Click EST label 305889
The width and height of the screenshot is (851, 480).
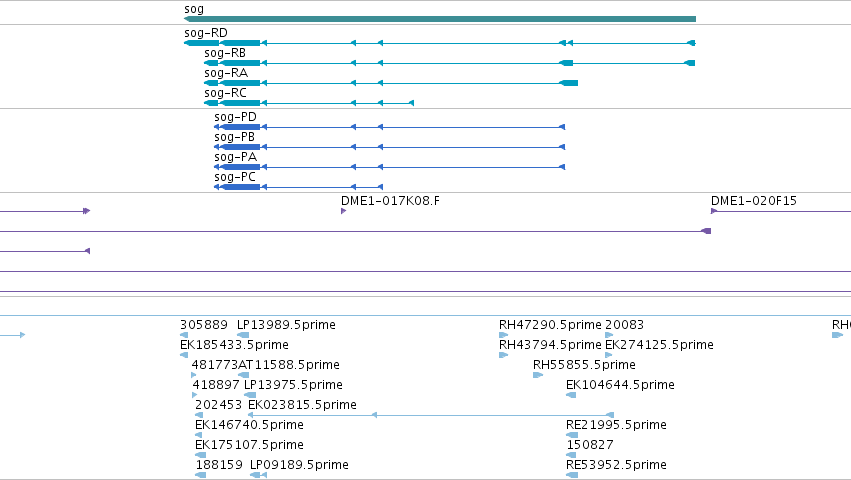click(204, 325)
